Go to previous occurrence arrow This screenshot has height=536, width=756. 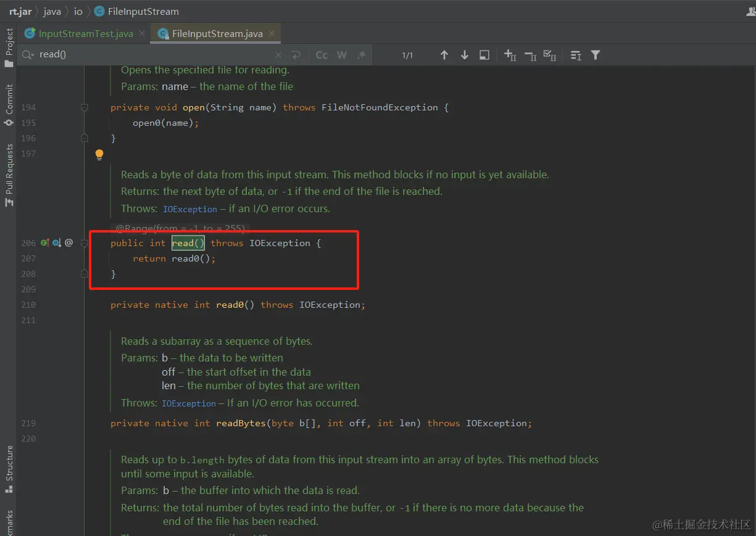coord(444,55)
